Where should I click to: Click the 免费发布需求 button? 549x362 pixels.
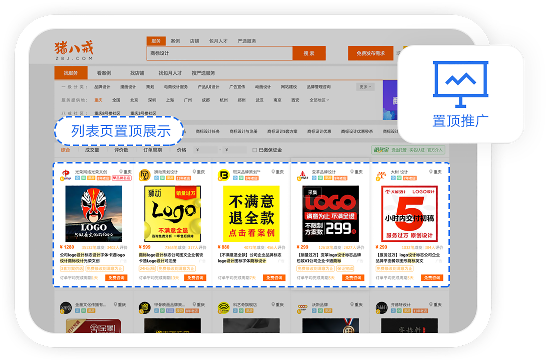coord(370,53)
